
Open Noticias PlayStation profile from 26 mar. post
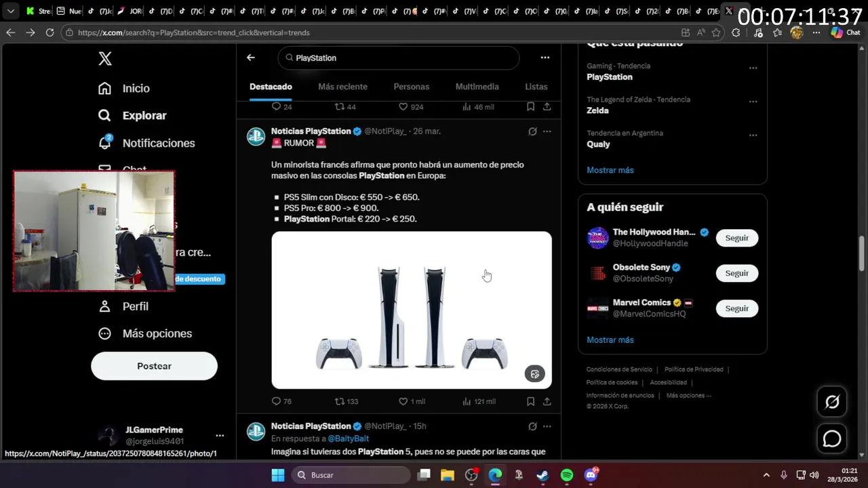pyautogui.click(x=311, y=131)
